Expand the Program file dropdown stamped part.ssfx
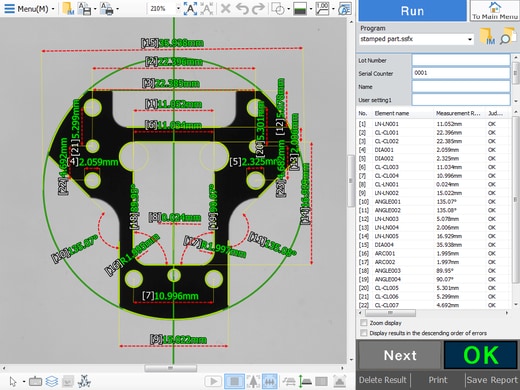 (470, 39)
